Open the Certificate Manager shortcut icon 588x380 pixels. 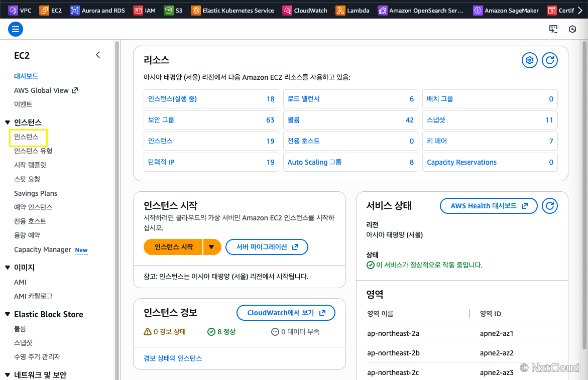(x=552, y=11)
